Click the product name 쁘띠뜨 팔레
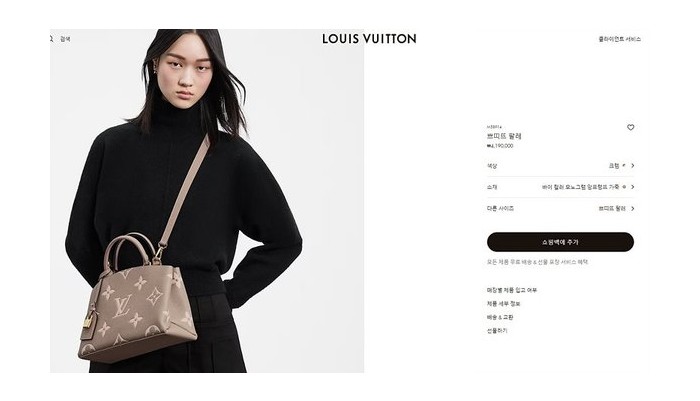This screenshot has width=700, height=401. click(504, 136)
